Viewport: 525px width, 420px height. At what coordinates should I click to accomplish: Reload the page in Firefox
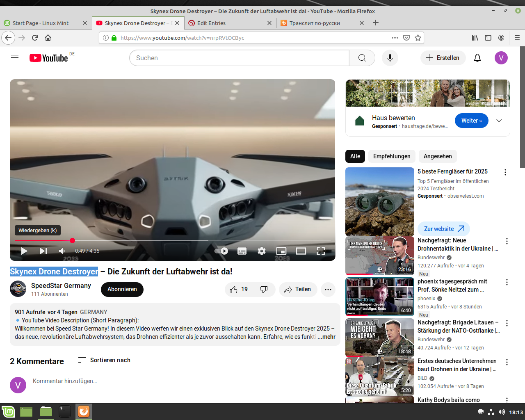click(x=35, y=38)
